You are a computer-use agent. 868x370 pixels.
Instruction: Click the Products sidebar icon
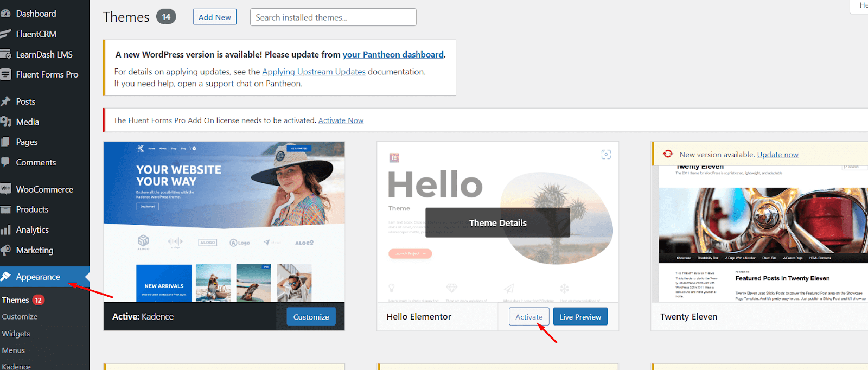pyautogui.click(x=5, y=209)
